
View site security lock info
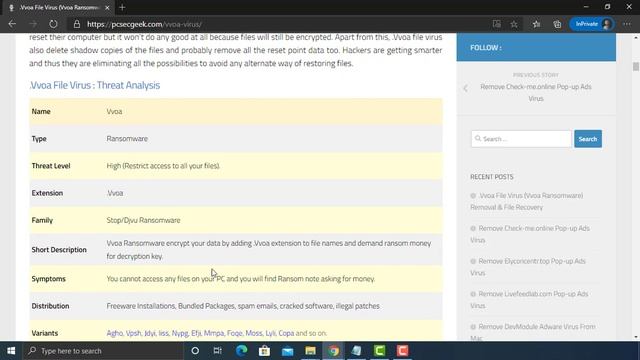click(x=76, y=24)
